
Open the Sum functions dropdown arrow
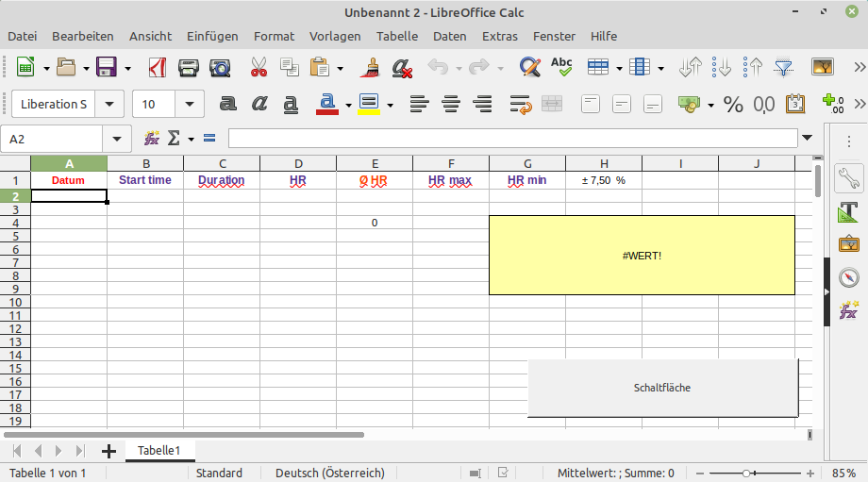coord(191,139)
